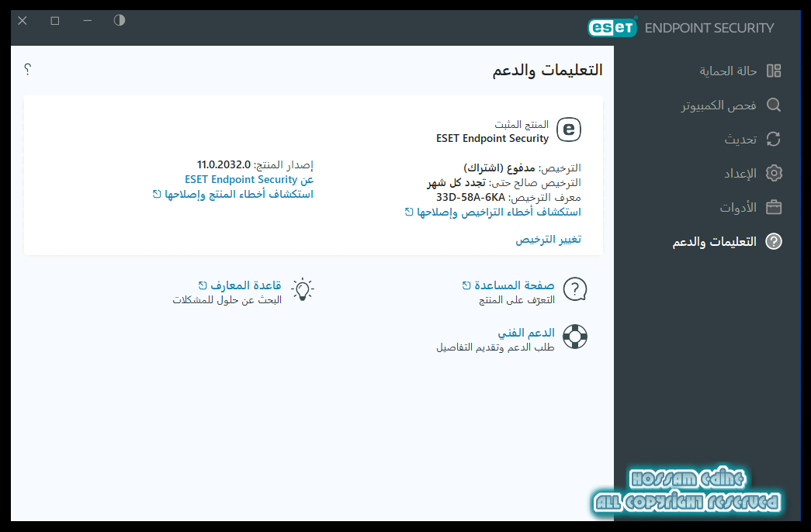Viewport: 811px width, 532px height.
Task: Click the Protection Status grid icon (حالة الحماية)
Action: [774, 71]
